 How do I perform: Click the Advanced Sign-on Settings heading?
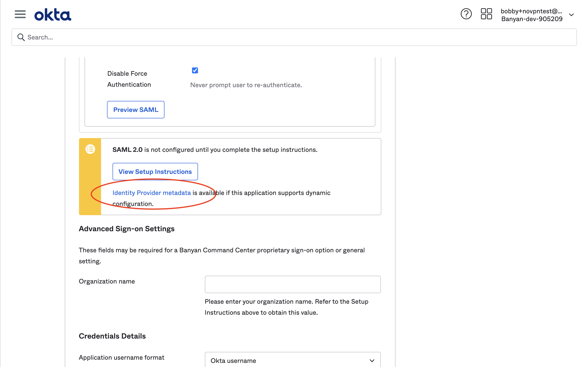pos(127,229)
